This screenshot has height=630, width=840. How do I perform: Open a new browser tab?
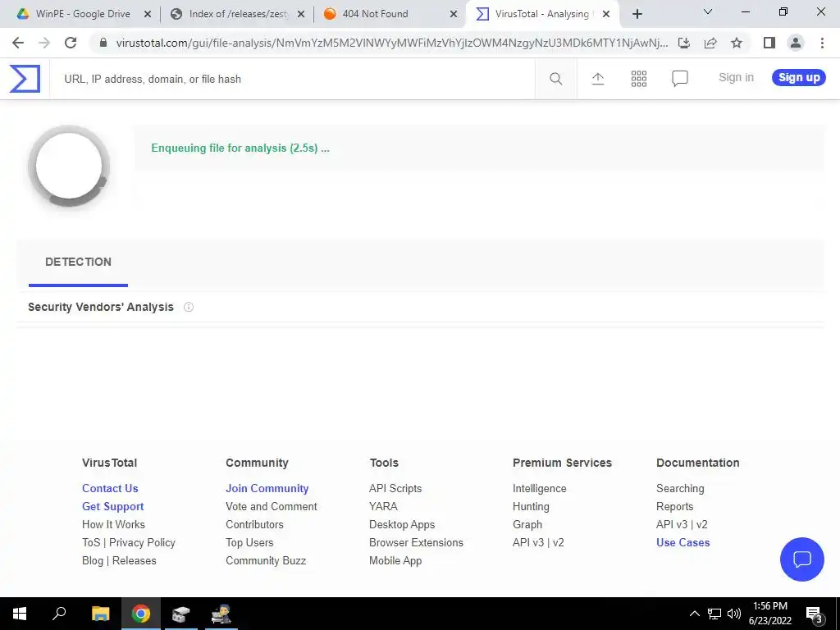[x=637, y=14]
